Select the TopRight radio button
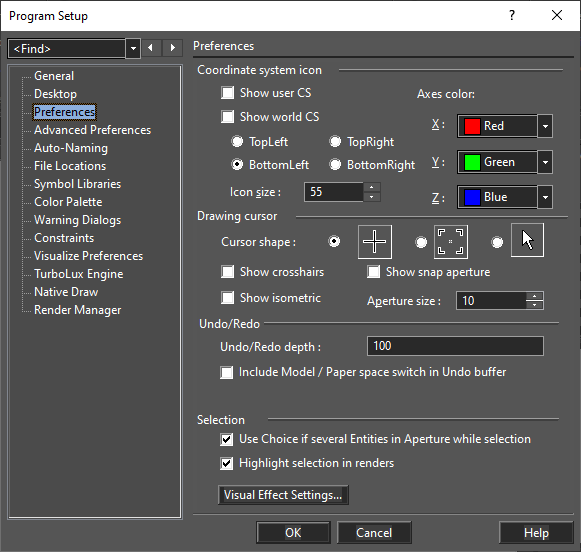This screenshot has width=581, height=552. 335,142
